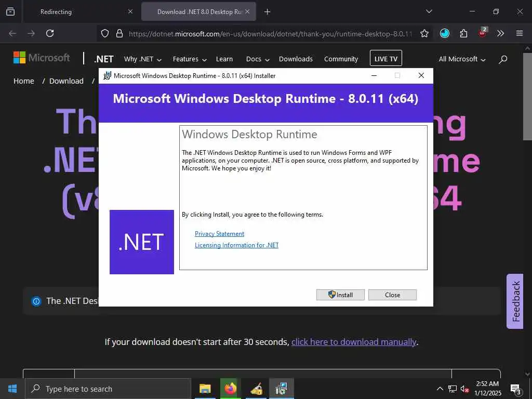The image size is (532, 399).
Task: Minimize the installer dialog window
Action: click(x=374, y=75)
